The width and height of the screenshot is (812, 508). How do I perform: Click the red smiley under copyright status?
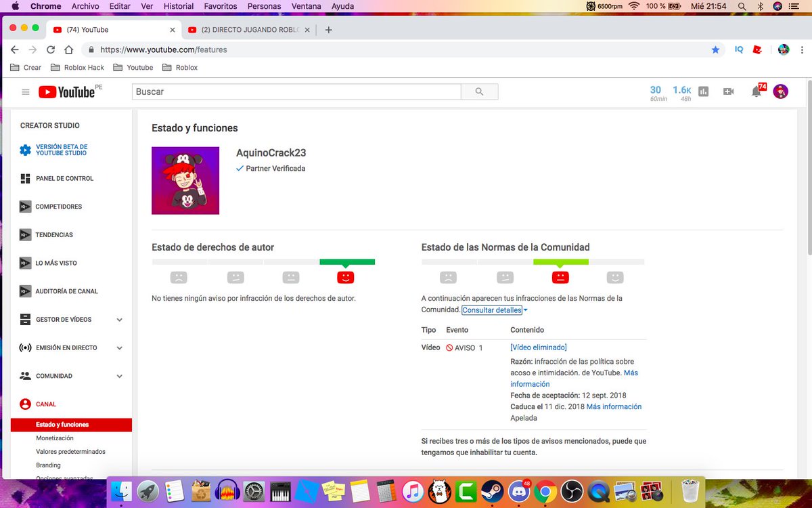[345, 277]
